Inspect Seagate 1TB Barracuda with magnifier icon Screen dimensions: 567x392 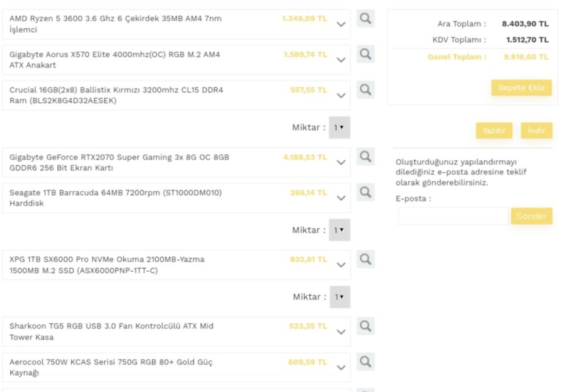coord(365,192)
